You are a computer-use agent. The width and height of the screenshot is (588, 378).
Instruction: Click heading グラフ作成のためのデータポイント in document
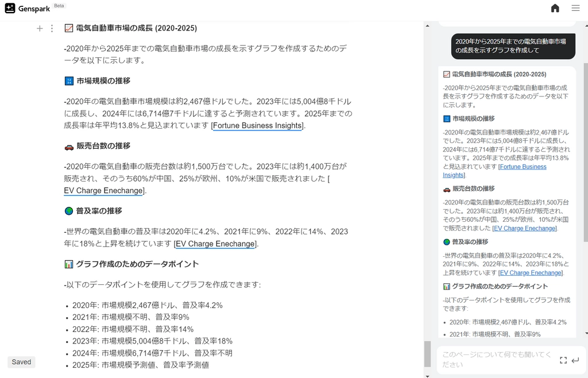click(x=137, y=264)
